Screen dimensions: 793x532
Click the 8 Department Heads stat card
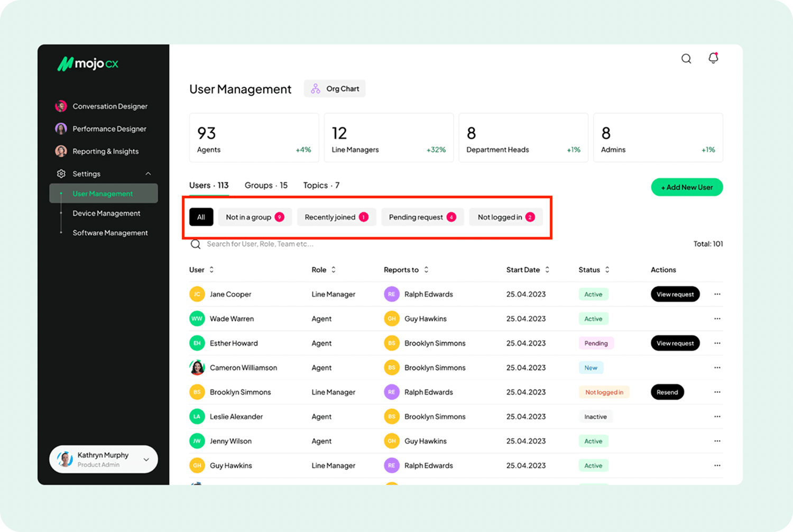pyautogui.click(x=523, y=137)
